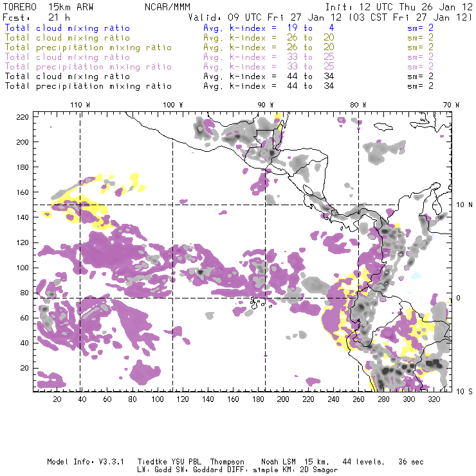476x476 pixels.
Task: Click the "120" tick label on bottom axis
Action: [x=183, y=399]
